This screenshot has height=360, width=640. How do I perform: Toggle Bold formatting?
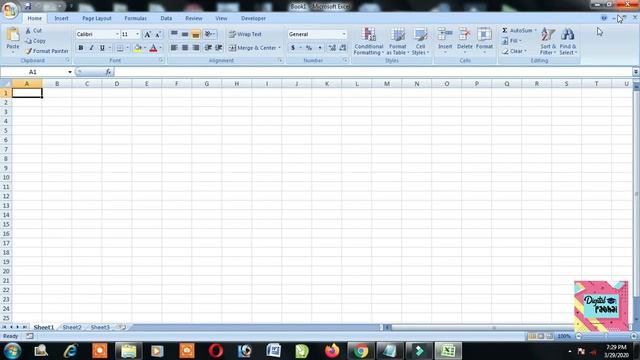pyautogui.click(x=81, y=48)
